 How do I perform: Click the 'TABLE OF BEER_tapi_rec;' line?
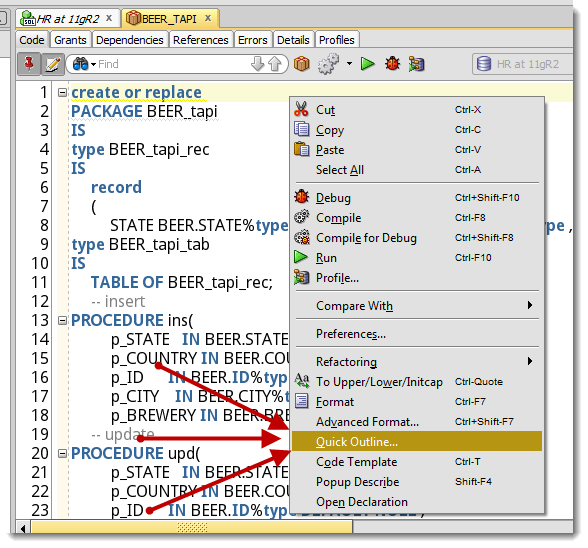(x=182, y=282)
